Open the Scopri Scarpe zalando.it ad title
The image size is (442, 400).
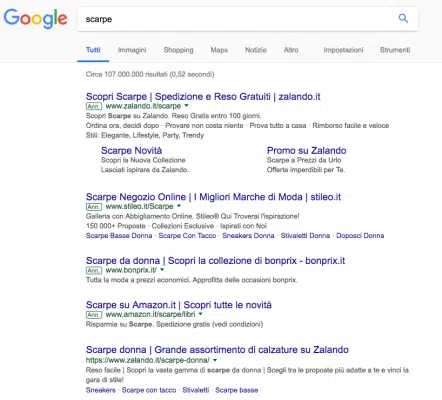click(x=203, y=97)
